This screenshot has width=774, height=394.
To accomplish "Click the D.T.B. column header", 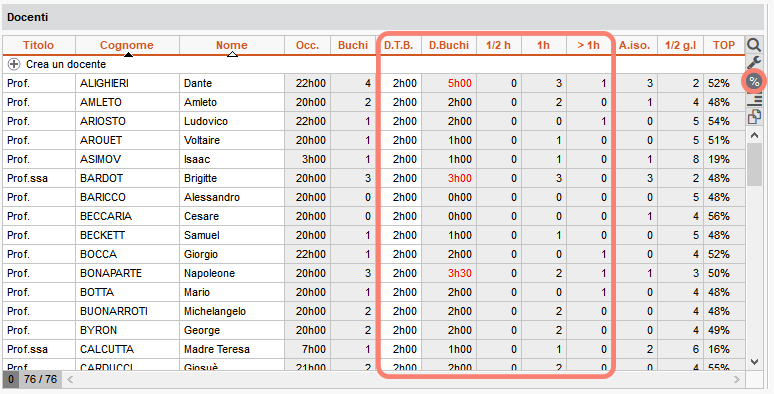I will [398, 45].
